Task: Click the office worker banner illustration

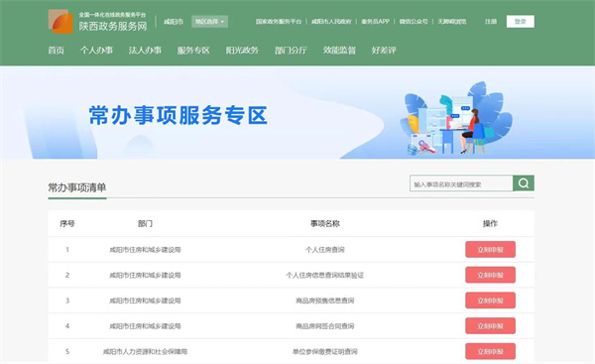Action: pyautogui.click(x=455, y=118)
